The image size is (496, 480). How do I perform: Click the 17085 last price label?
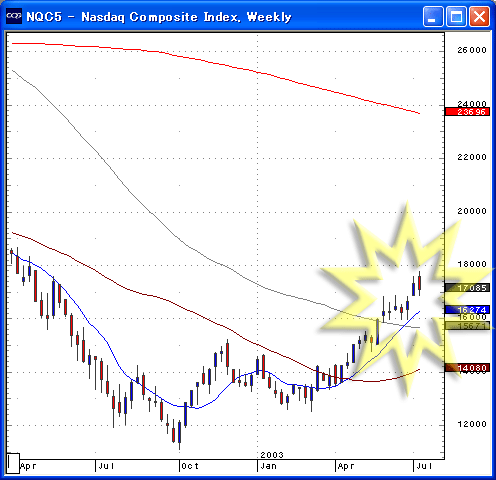[x=467, y=288]
